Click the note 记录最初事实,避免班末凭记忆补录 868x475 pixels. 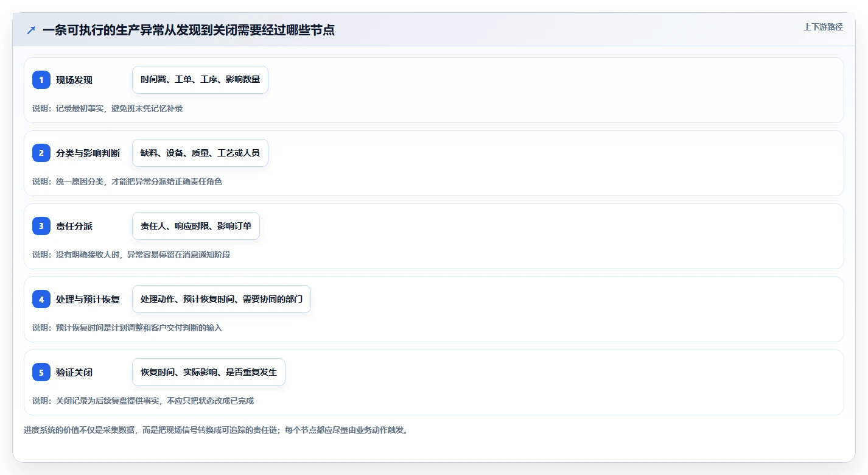pos(108,108)
